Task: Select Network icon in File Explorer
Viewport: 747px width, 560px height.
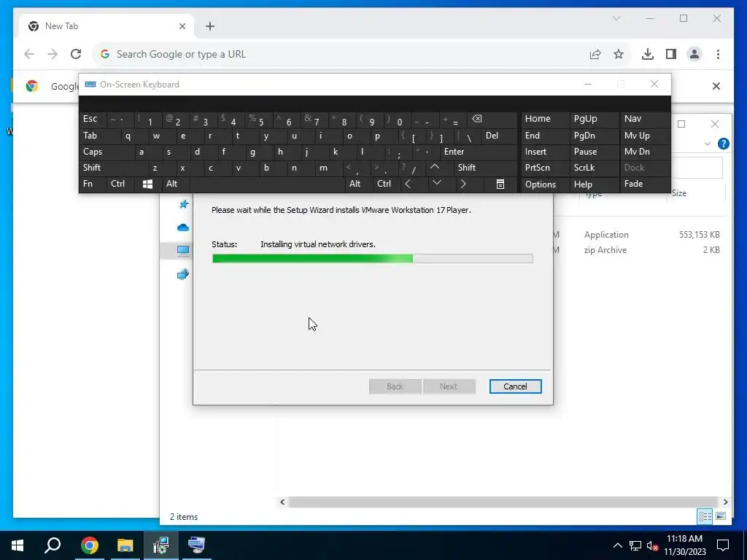Action: 183,274
